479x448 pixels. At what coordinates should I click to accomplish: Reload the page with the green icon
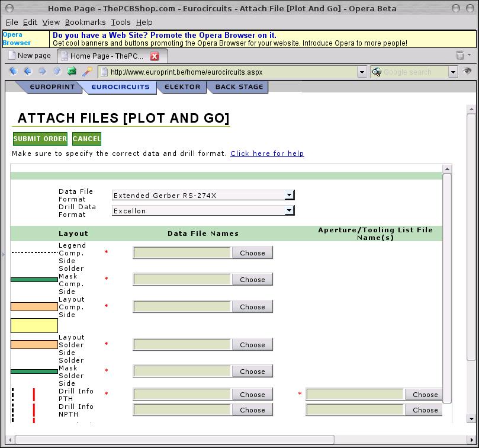[72, 72]
